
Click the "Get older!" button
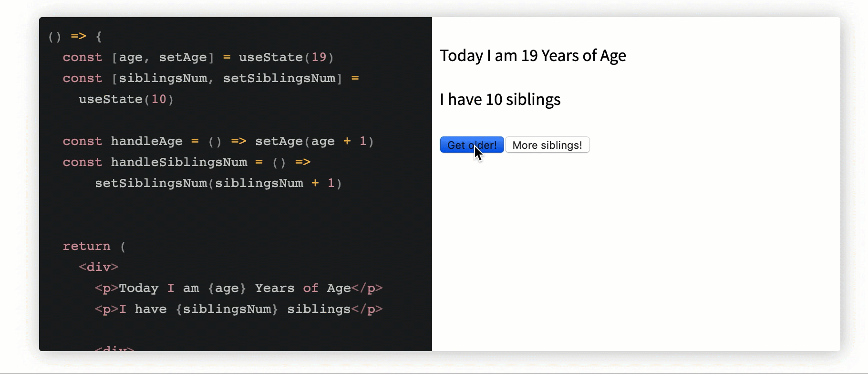472,145
